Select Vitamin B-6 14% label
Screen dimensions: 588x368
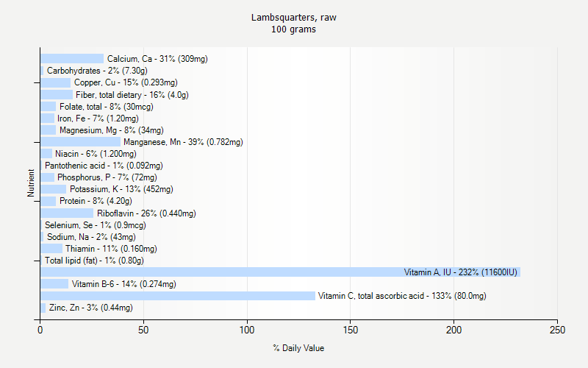tap(123, 284)
